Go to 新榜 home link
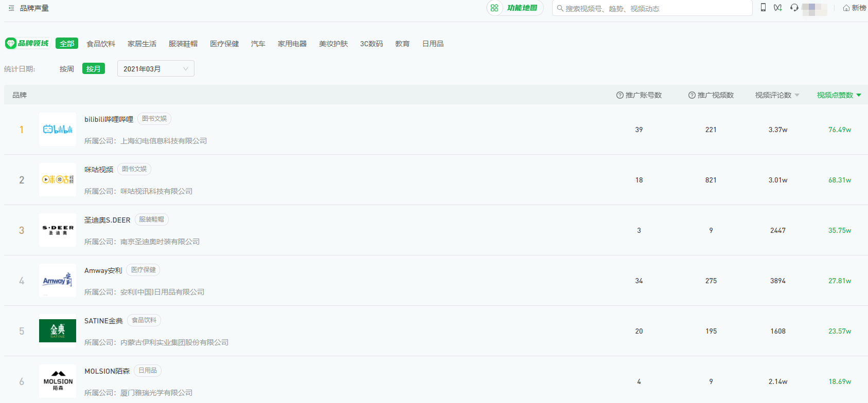 point(854,8)
